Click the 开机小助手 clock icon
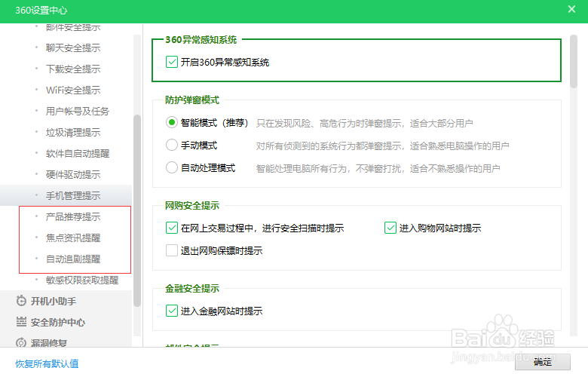This screenshot has width=588, height=377. [21, 301]
